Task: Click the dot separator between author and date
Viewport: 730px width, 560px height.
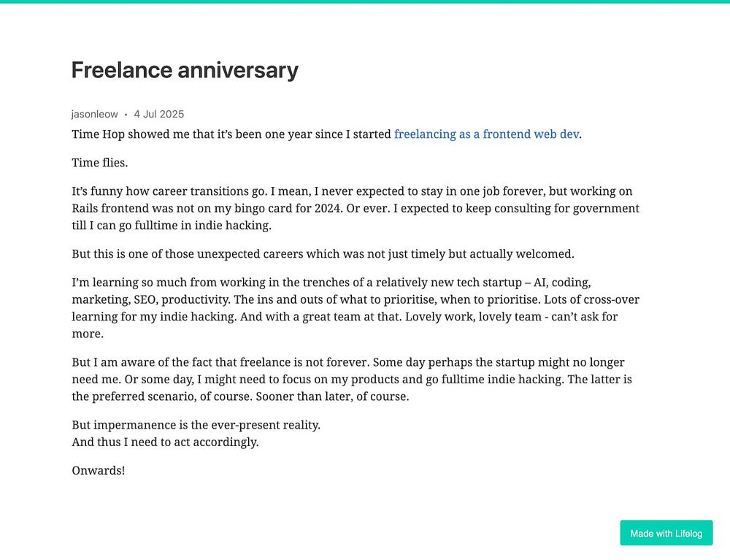Action: 126,115
